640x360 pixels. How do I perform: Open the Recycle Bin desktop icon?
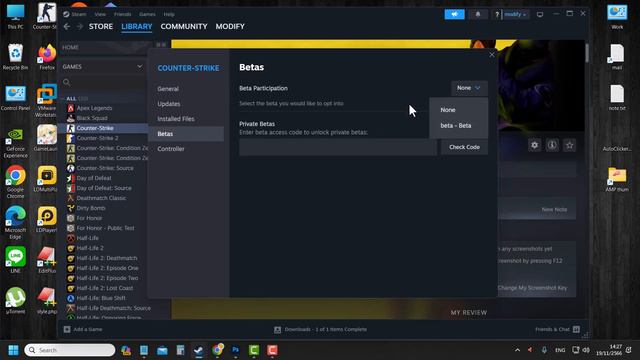coord(15,57)
